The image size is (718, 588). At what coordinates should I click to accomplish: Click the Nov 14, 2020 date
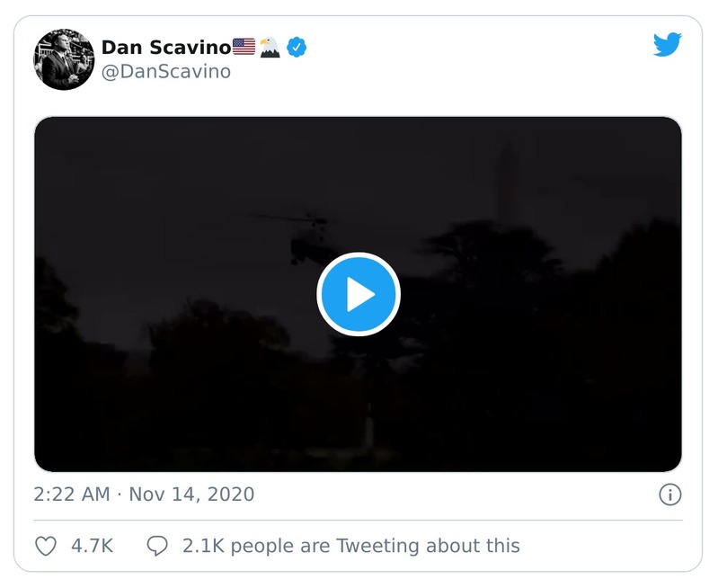pos(191,494)
